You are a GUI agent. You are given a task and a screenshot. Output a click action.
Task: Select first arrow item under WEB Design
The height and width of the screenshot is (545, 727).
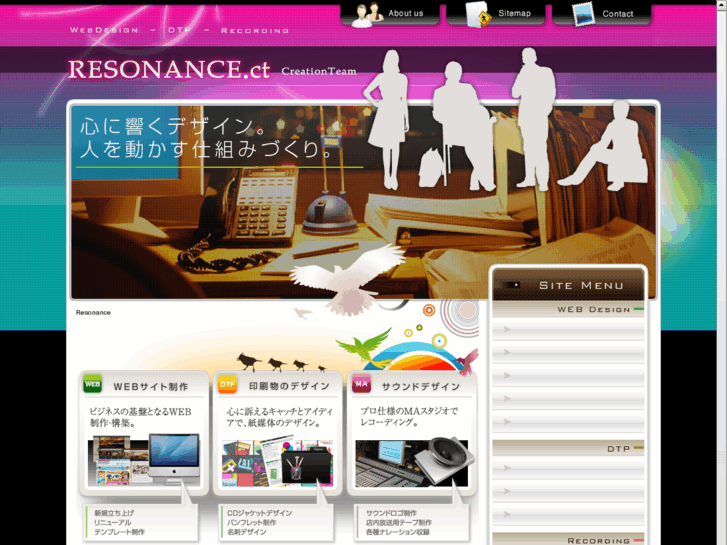tap(568, 329)
